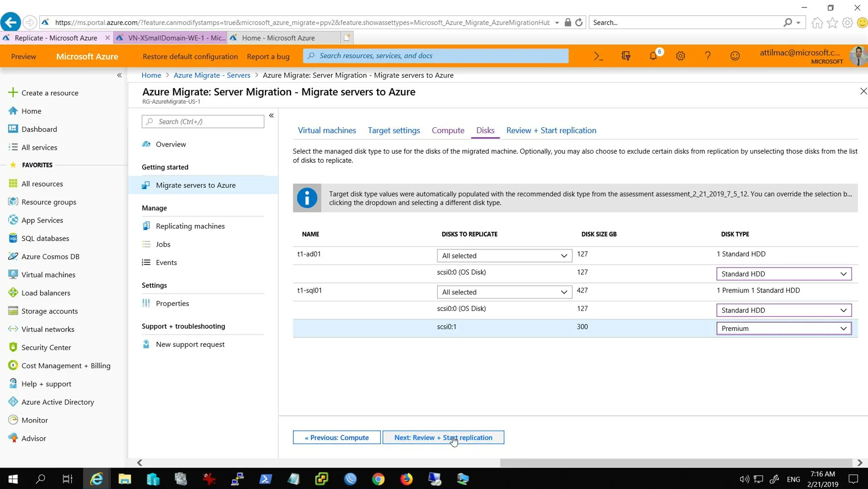Click Home in the breadcrumb
Screen dimensions: 868x489
tap(151, 75)
